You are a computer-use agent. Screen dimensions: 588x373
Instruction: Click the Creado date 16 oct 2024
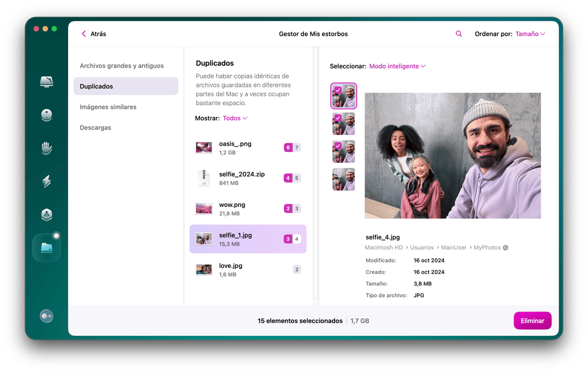pos(429,272)
